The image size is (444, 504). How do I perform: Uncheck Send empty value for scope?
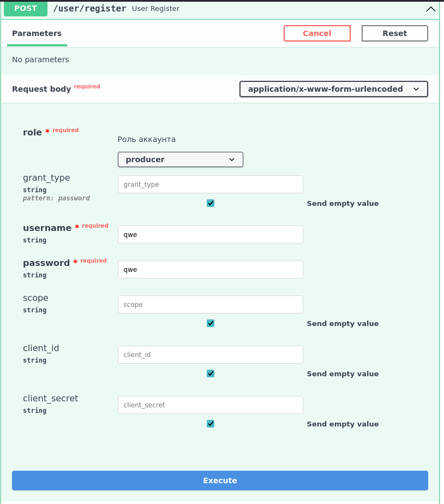(x=210, y=323)
